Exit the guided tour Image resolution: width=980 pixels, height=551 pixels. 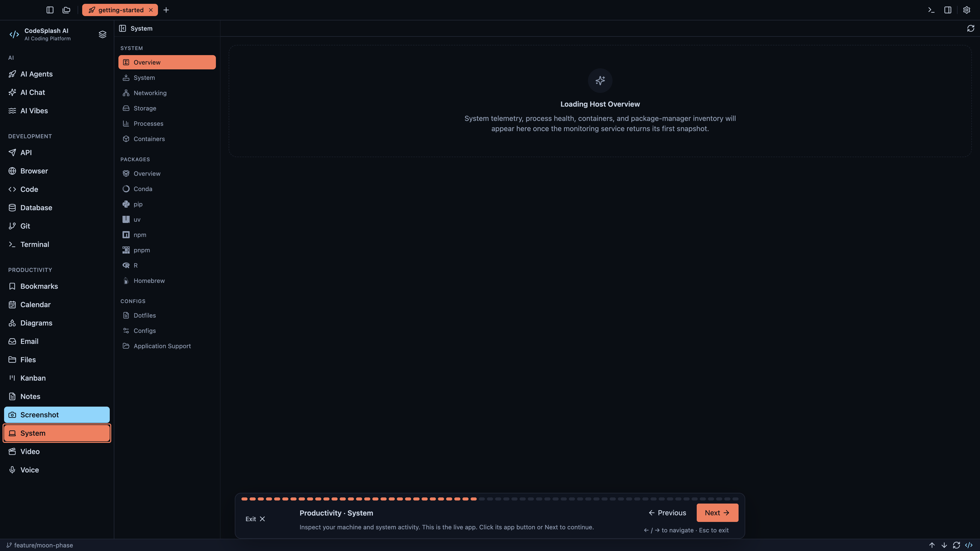pos(255,519)
